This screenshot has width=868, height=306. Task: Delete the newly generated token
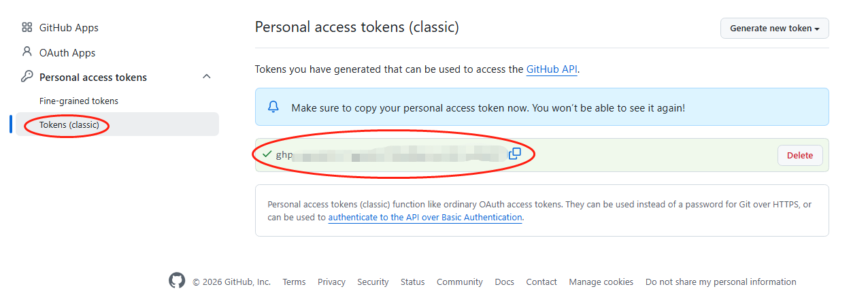tap(799, 156)
